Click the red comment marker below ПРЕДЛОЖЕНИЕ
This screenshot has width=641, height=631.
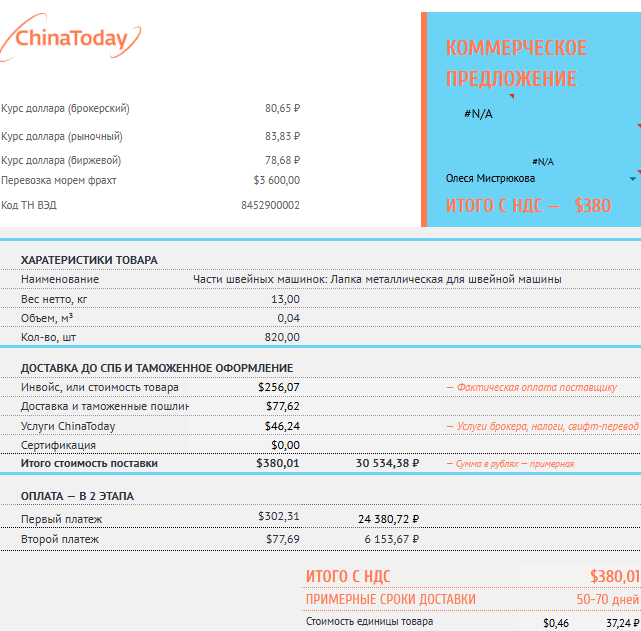(511, 96)
